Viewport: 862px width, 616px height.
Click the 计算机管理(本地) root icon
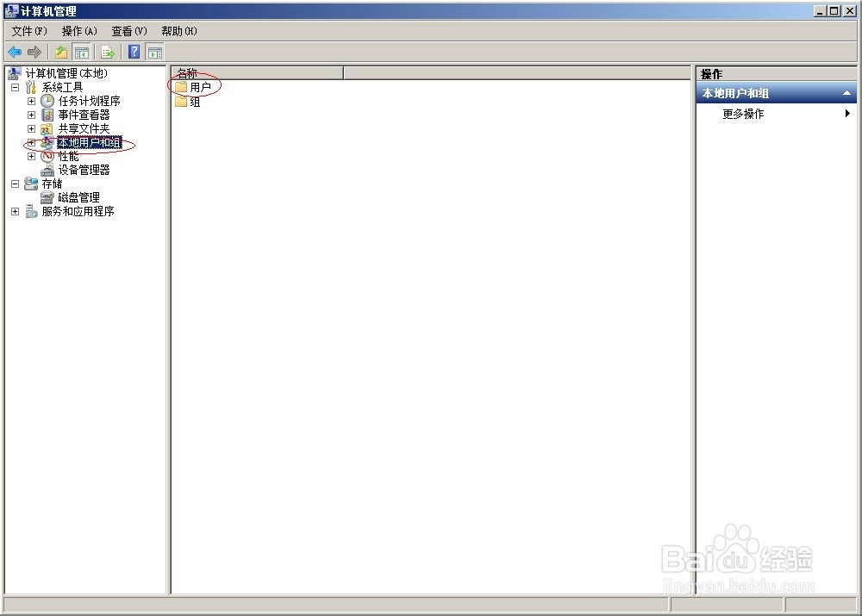point(15,73)
